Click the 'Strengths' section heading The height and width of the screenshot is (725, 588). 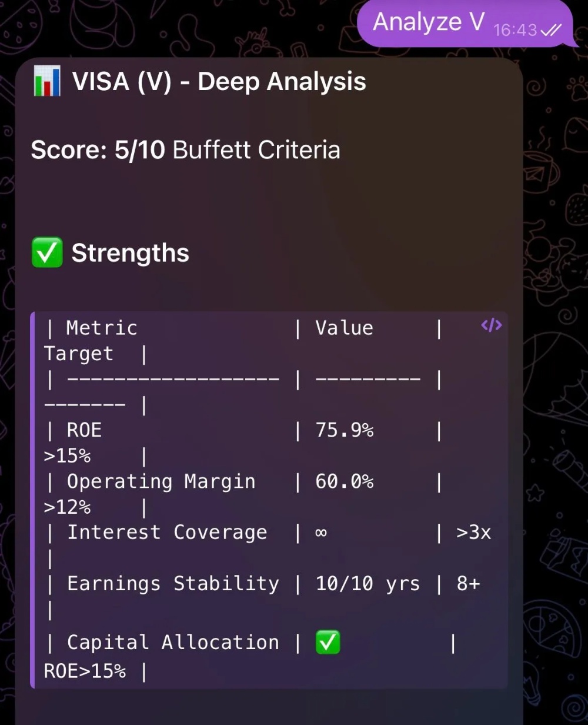(x=130, y=254)
